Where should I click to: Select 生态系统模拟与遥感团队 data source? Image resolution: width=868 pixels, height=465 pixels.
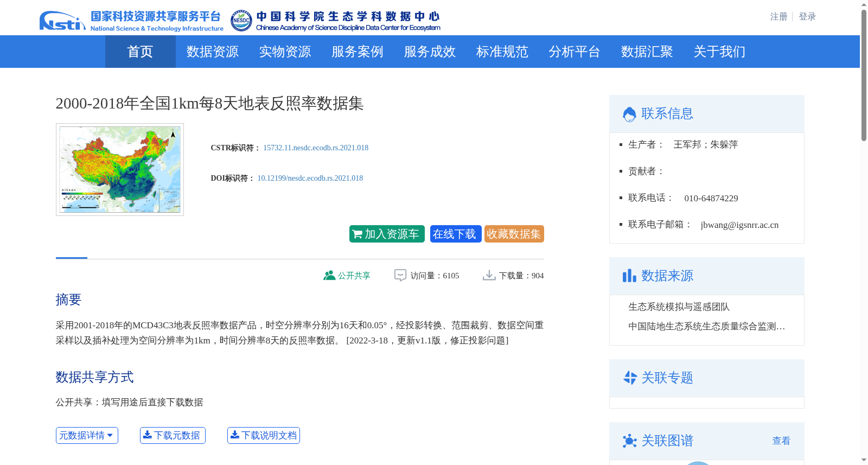click(x=679, y=307)
